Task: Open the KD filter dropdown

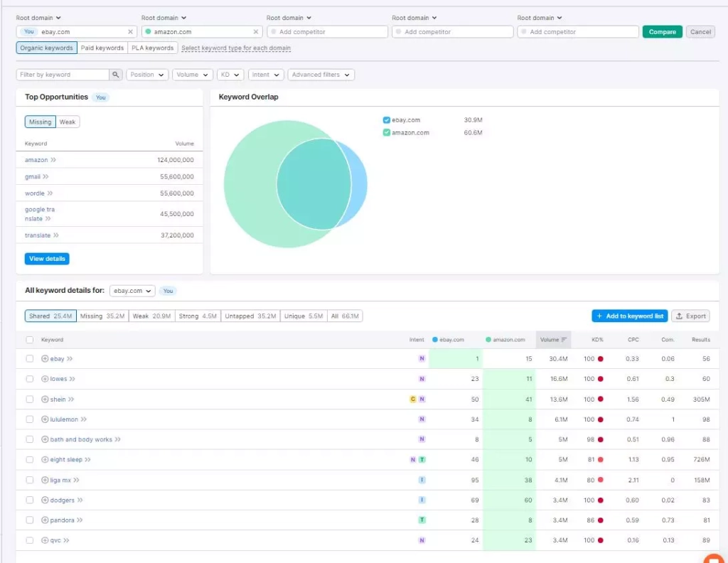Action: pyautogui.click(x=230, y=75)
